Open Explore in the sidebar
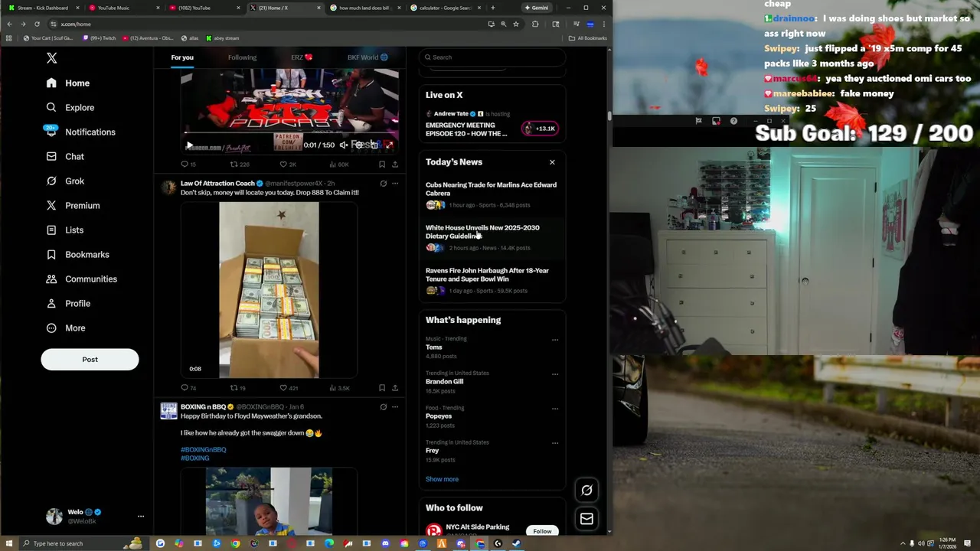 [70, 107]
